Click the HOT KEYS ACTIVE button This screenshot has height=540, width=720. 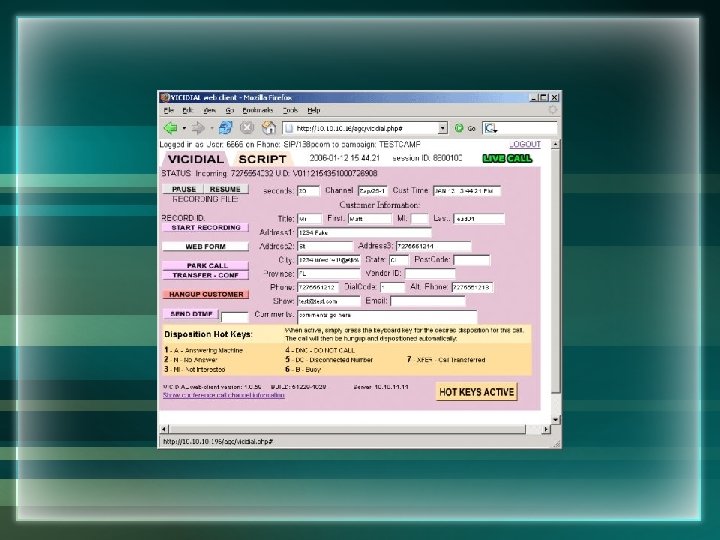tap(476, 392)
